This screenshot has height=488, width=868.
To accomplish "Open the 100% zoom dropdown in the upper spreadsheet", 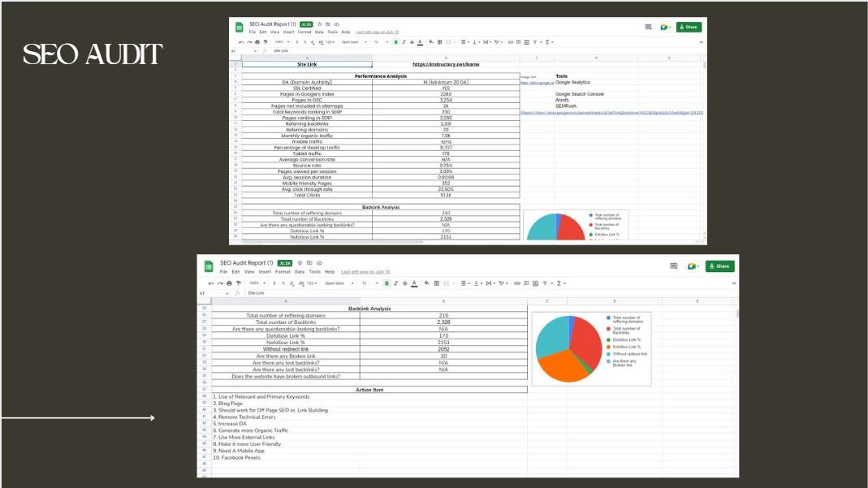I will click(281, 41).
